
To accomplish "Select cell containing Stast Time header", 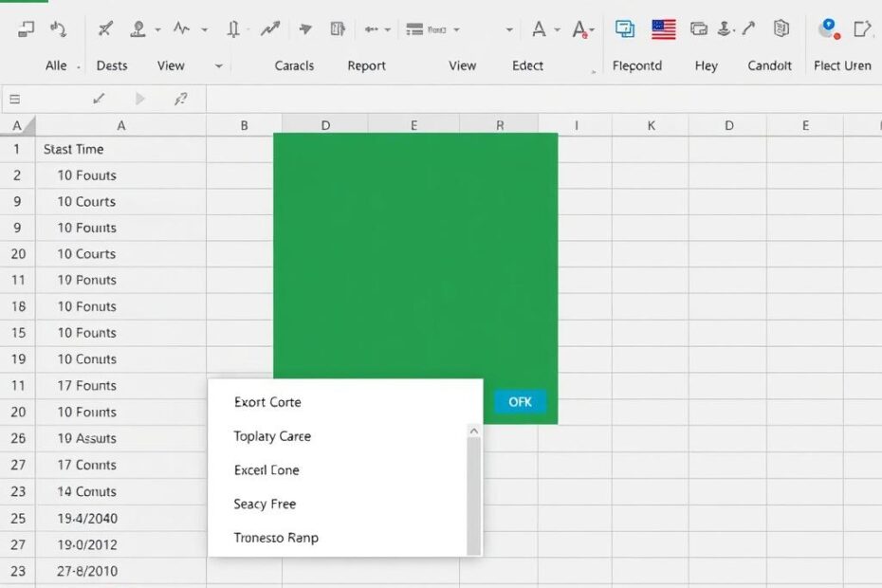I will click(x=71, y=149).
